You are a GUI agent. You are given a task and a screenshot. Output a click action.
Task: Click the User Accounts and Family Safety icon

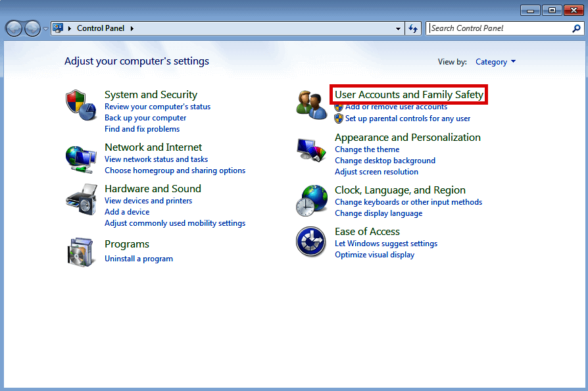pos(310,103)
